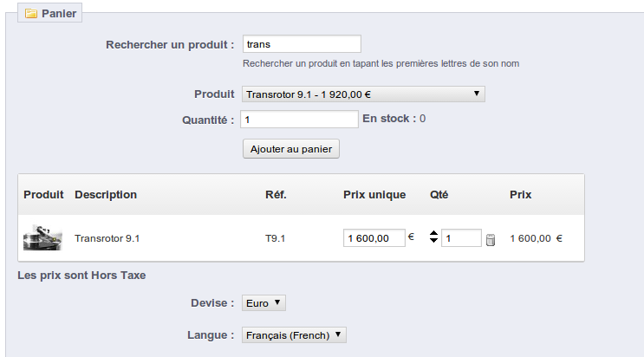
Task: Click the Qté field in cart row
Action: 461,238
